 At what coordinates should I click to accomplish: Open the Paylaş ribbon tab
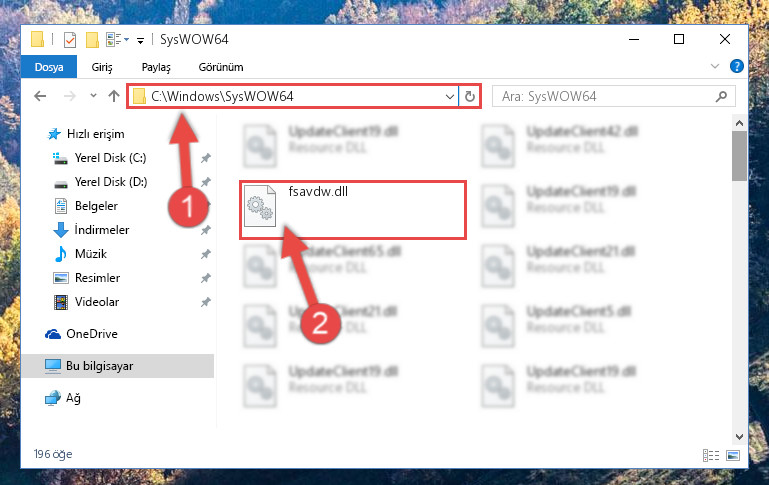pos(156,67)
